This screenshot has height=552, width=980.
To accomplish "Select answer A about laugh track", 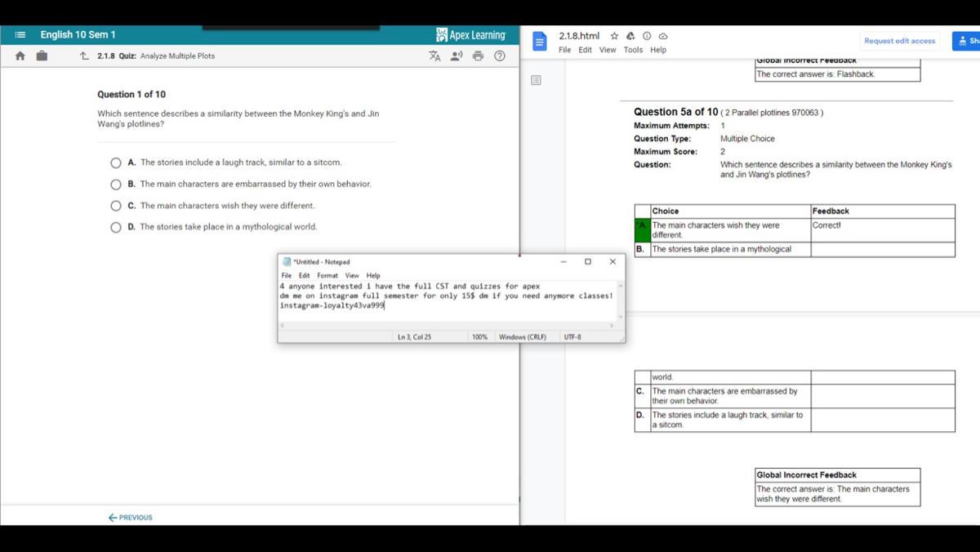I will click(x=116, y=162).
